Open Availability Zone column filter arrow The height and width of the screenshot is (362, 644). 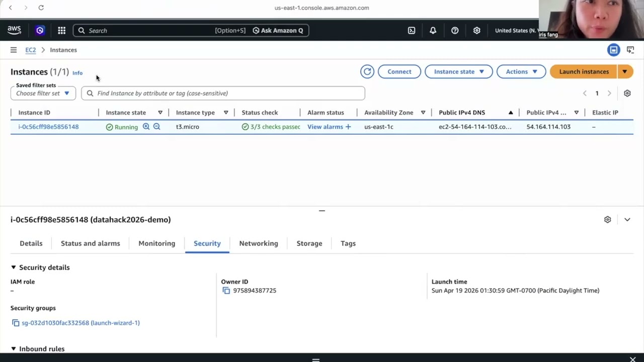point(423,113)
